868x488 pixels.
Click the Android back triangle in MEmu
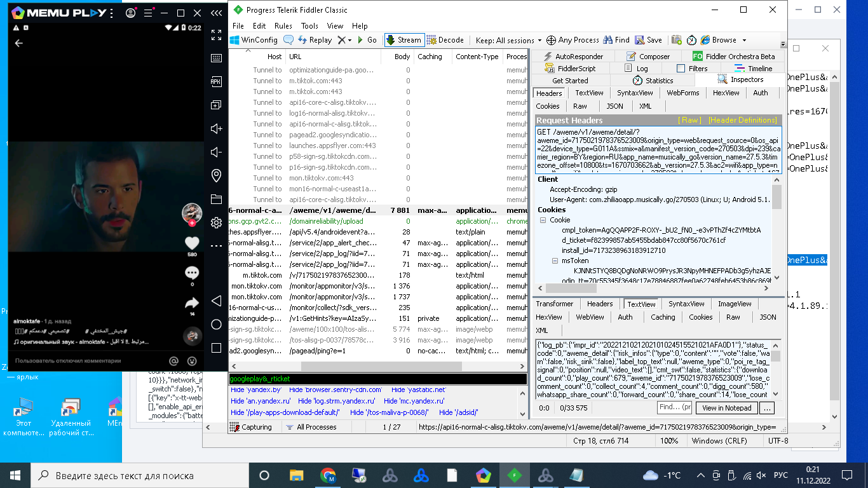216,301
